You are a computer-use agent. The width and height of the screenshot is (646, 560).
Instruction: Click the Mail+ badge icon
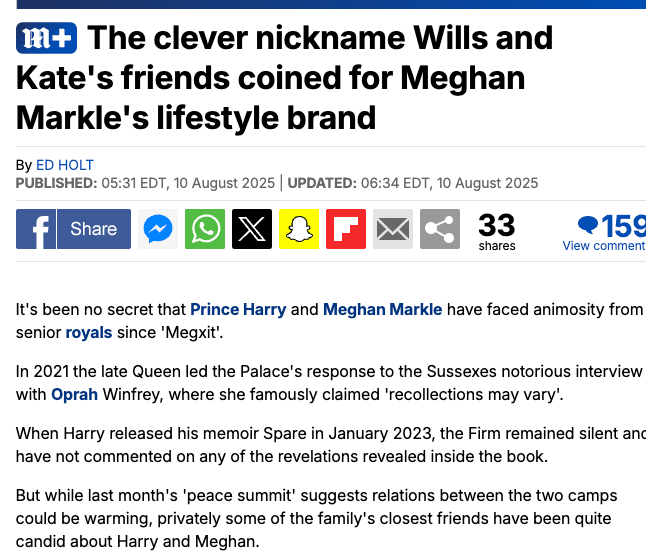pos(46,39)
